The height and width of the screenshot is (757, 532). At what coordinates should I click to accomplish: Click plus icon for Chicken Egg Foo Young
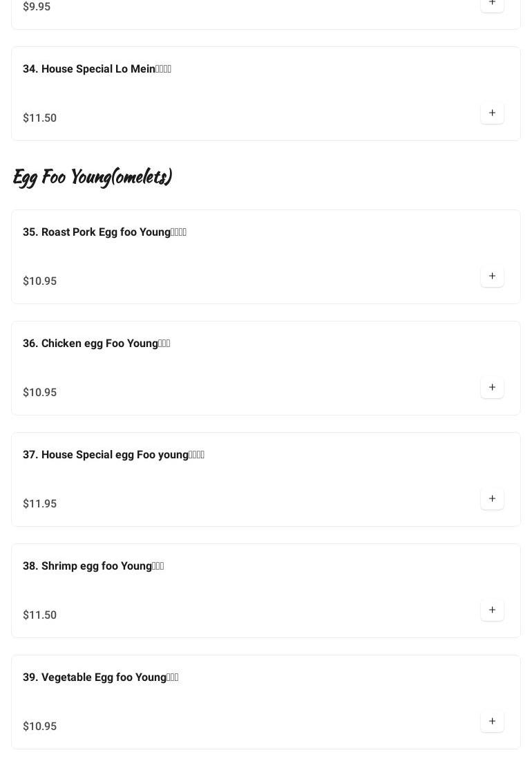(x=492, y=388)
